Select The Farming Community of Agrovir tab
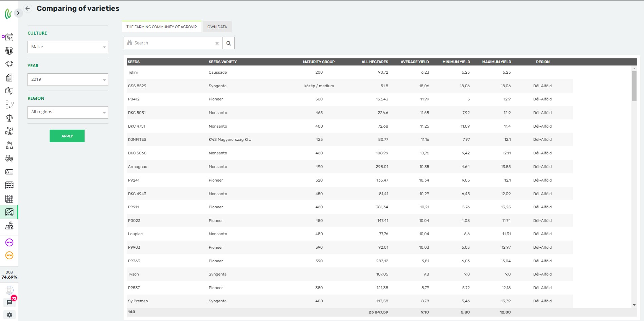This screenshot has height=321, width=644. [161, 27]
